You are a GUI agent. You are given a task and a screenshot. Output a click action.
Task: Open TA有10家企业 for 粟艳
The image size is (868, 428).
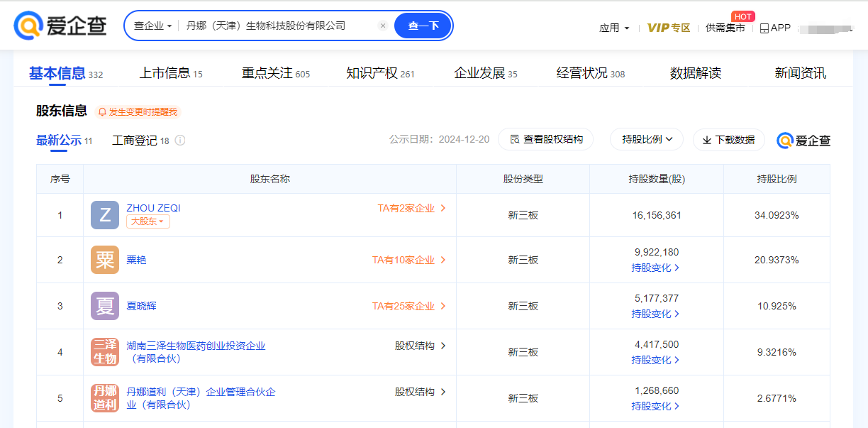[x=409, y=260]
